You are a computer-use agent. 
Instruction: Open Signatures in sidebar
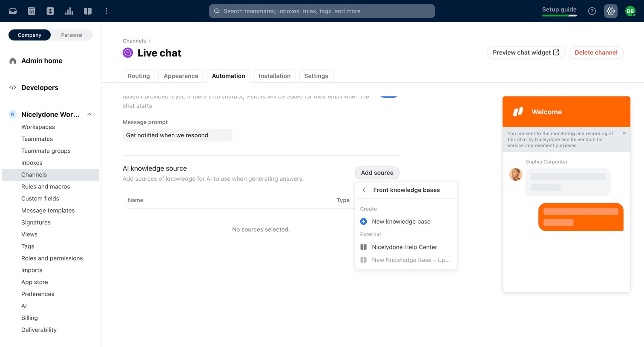pos(36,223)
